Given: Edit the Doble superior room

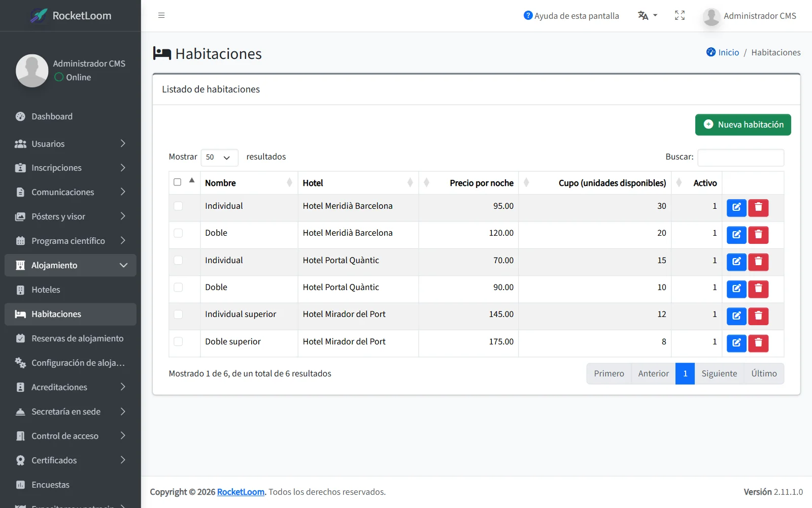Looking at the screenshot, I should coord(736,343).
